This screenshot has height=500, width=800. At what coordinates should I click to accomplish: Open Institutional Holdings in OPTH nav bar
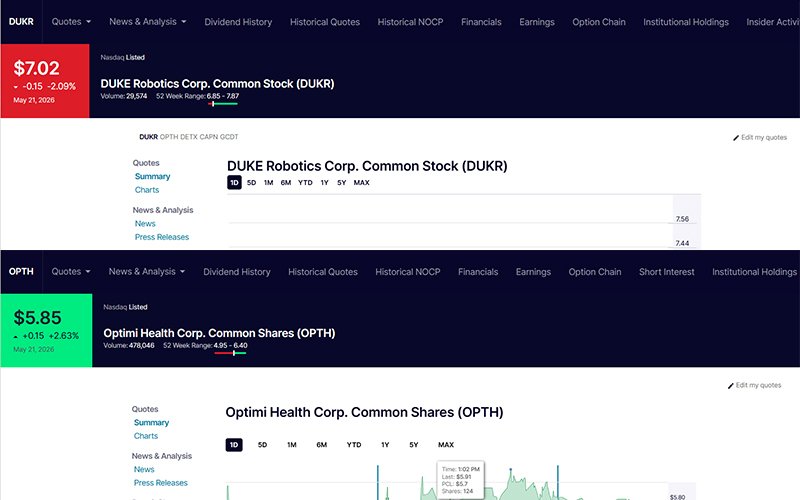coord(754,272)
